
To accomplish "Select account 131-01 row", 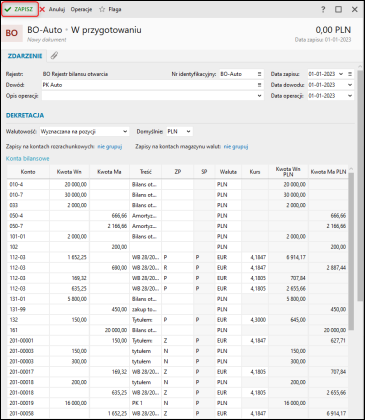I will (x=177, y=299).
